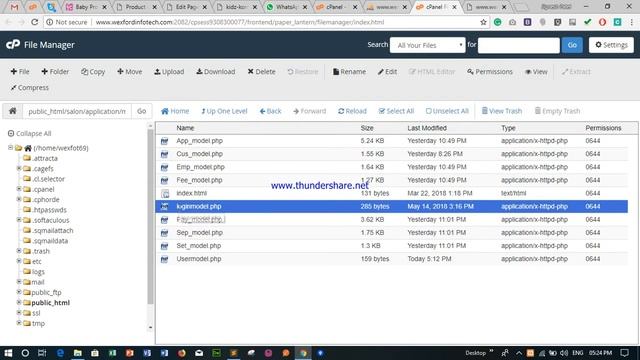This screenshot has width=640, height=360.
Task: Expand the .cphorde folder
Action: (19, 199)
